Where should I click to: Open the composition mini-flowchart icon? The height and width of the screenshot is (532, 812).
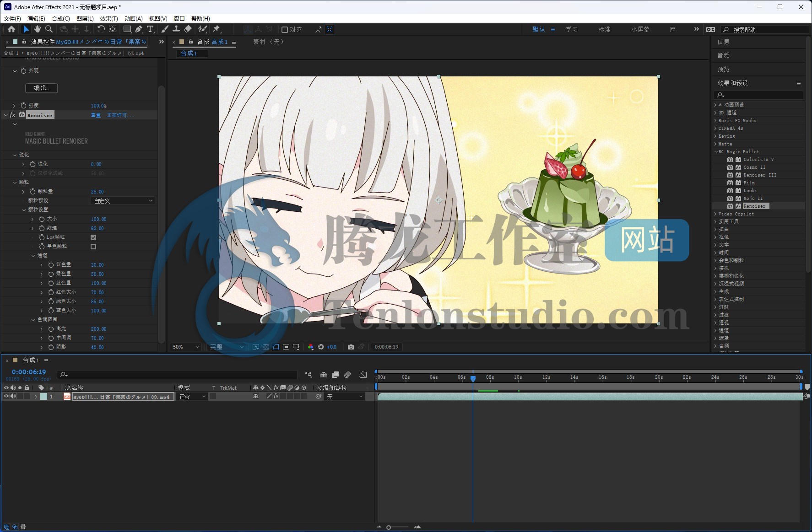(308, 375)
